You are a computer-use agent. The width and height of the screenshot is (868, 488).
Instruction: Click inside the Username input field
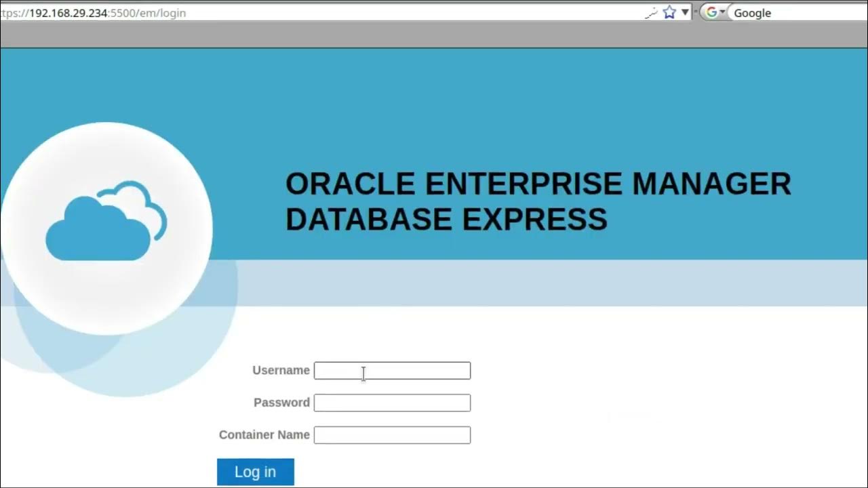[392, 370]
